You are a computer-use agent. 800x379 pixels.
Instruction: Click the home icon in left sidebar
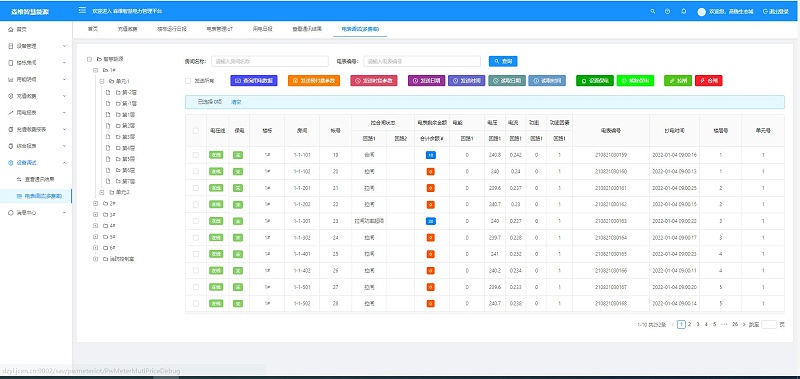tap(11, 30)
